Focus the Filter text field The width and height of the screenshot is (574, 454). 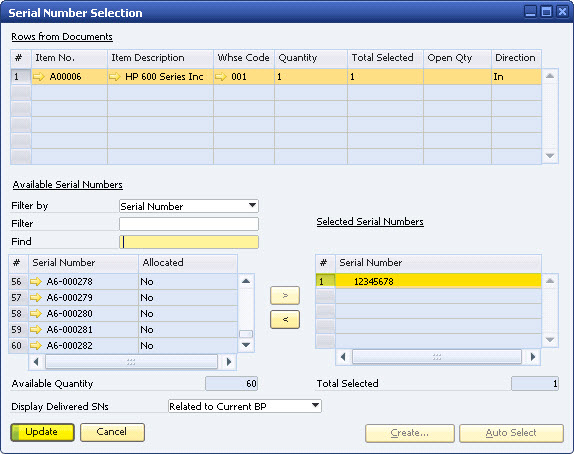point(189,224)
